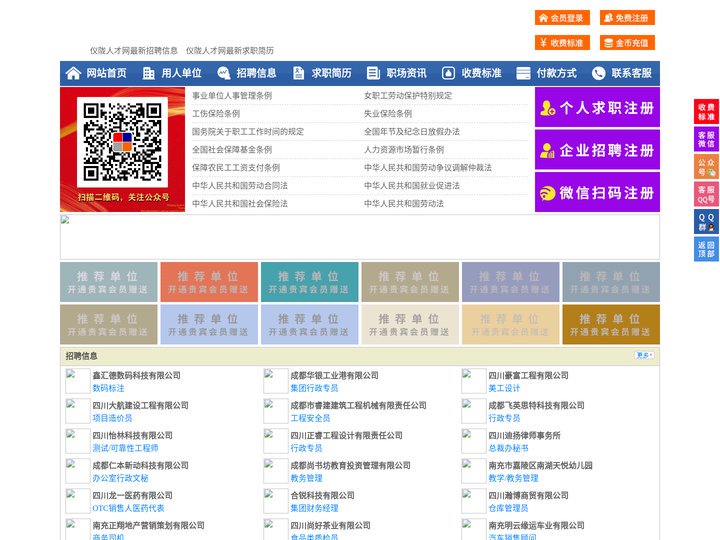Open 女职工劳动保护特别规定 link
Viewport: 720px width, 540px height.
408,96
